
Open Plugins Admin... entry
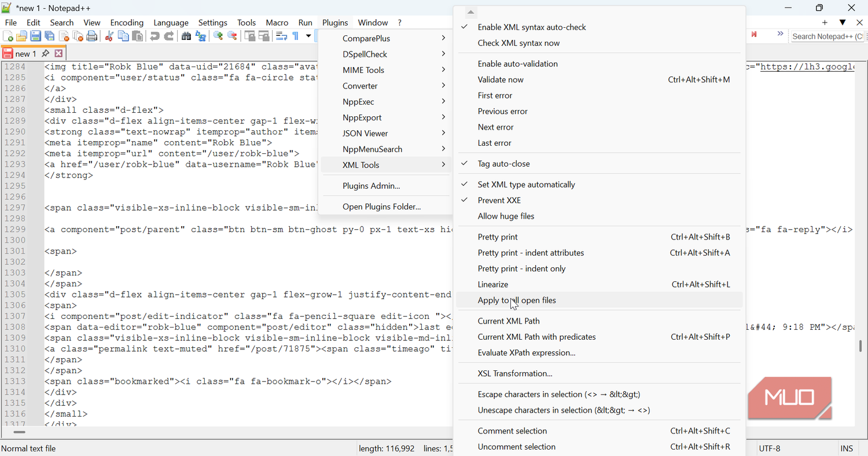tap(385, 186)
